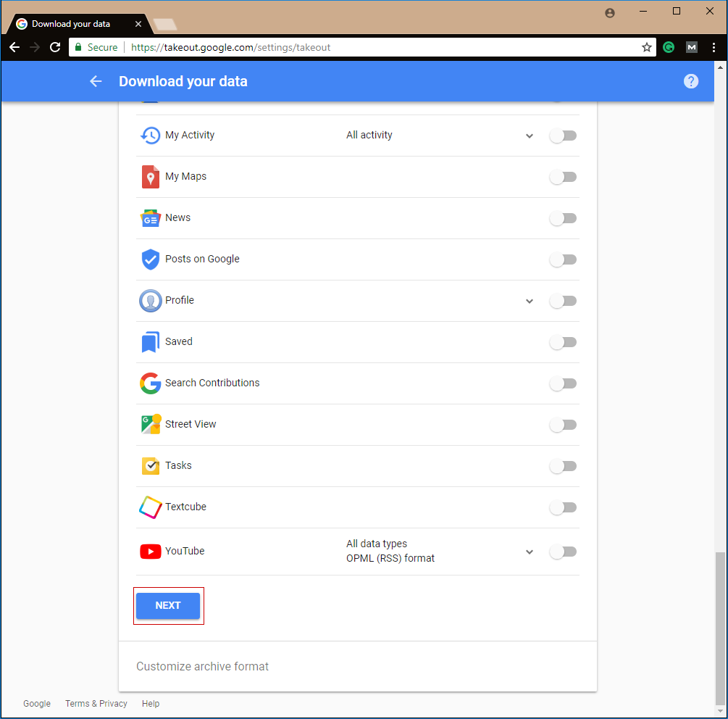Image resolution: width=728 pixels, height=719 pixels.
Task: Click 'OPML (RSS) format' text
Action: tap(390, 558)
